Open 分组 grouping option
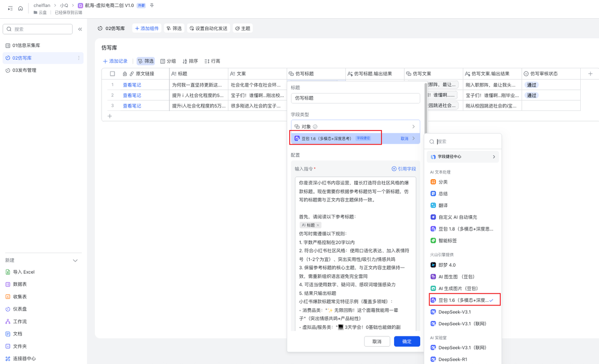 168,61
